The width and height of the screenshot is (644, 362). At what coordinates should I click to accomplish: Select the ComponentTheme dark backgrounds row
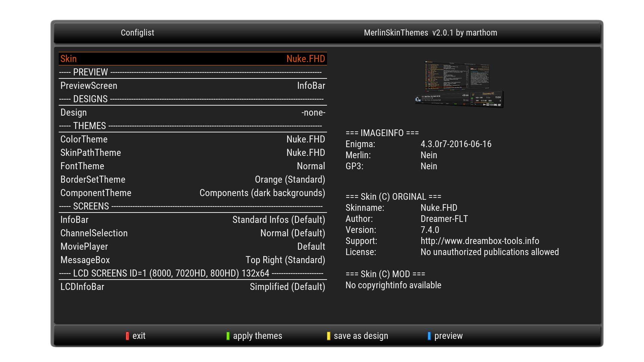[x=193, y=193]
